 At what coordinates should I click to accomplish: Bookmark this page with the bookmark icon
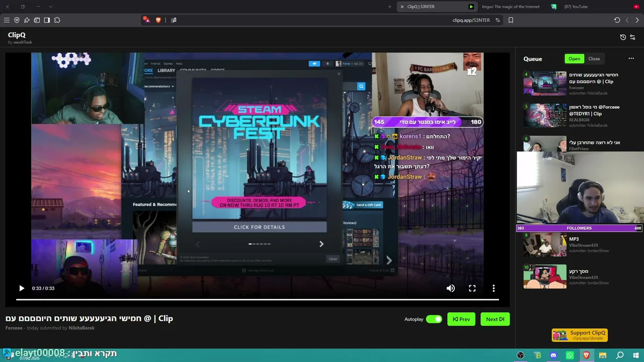511,20
